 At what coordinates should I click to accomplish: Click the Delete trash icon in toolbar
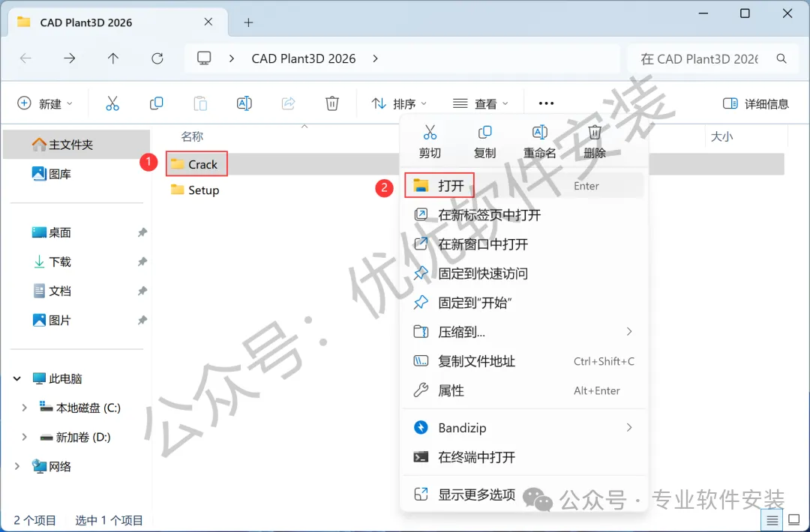pyautogui.click(x=332, y=103)
